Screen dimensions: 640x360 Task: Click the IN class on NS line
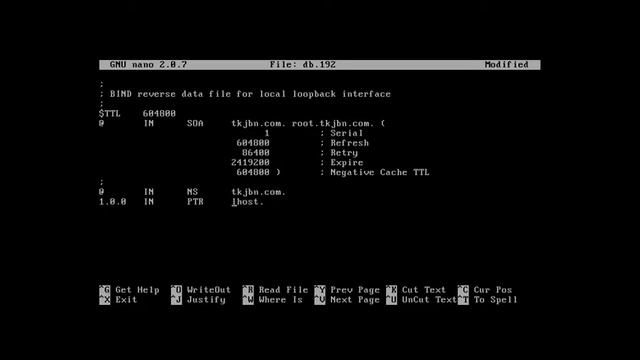pyautogui.click(x=149, y=192)
